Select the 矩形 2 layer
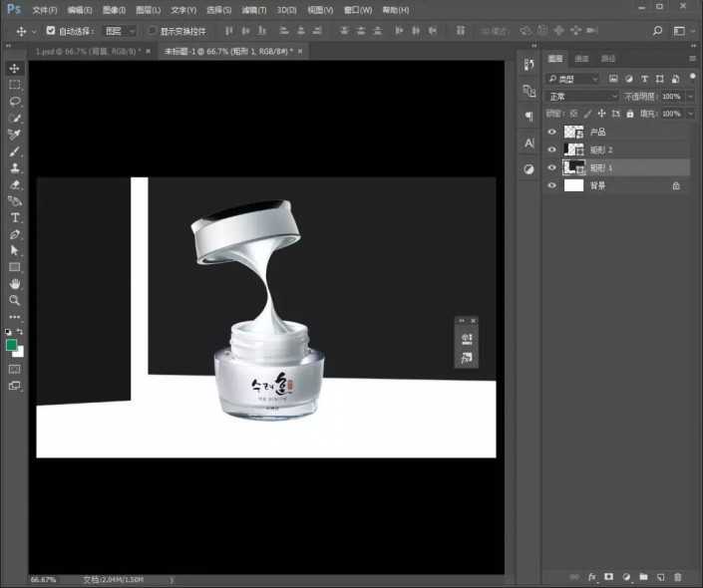Screen dimensions: 703x588 coord(608,149)
